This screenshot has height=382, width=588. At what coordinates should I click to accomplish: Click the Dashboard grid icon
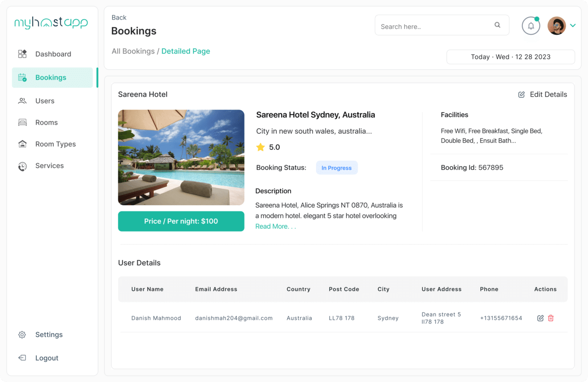(23, 54)
